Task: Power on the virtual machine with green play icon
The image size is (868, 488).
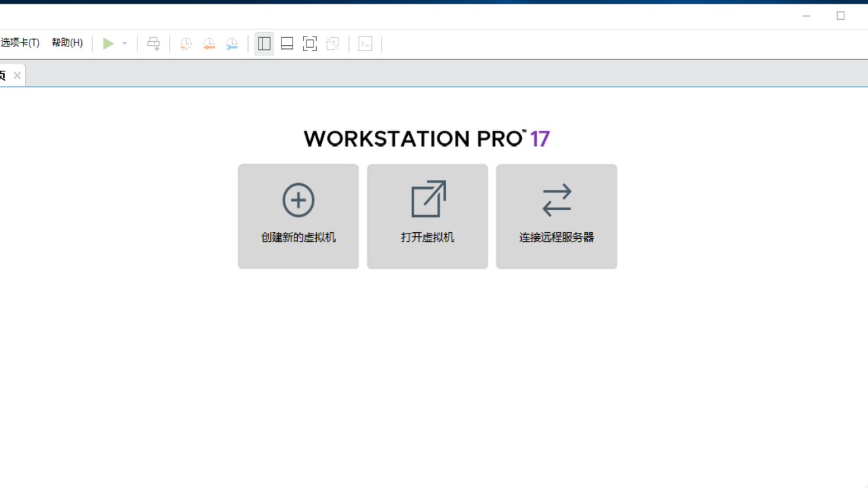Action: (109, 43)
